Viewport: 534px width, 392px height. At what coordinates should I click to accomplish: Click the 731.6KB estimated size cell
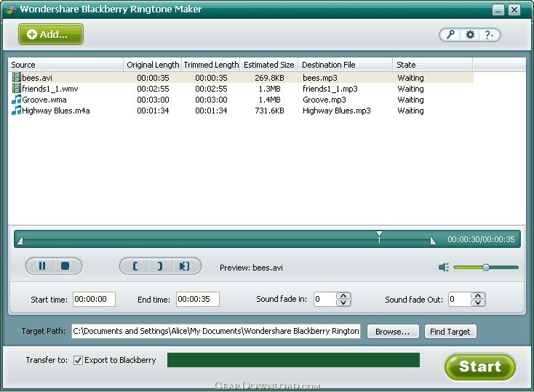[x=269, y=111]
